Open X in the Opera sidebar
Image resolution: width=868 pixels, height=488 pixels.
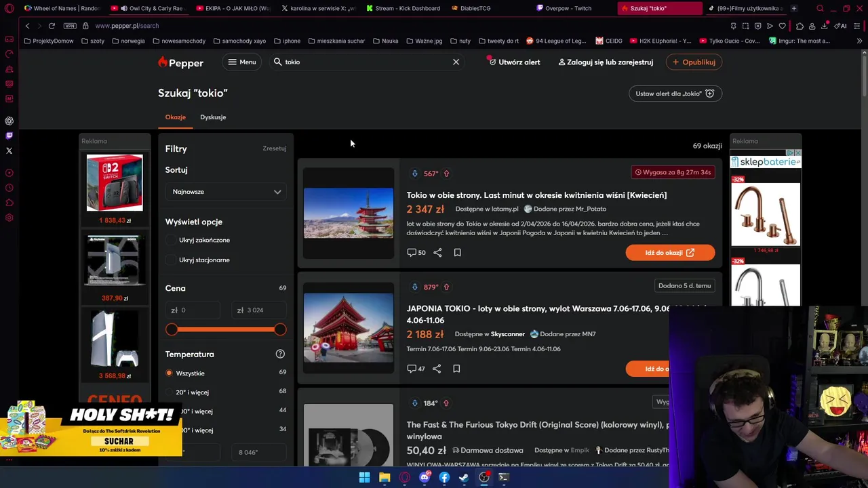[9, 150]
